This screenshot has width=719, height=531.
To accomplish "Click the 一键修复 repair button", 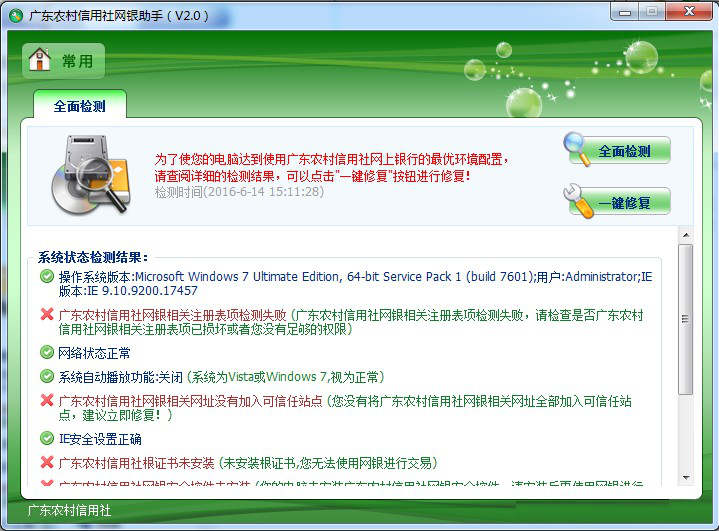I will (618, 202).
